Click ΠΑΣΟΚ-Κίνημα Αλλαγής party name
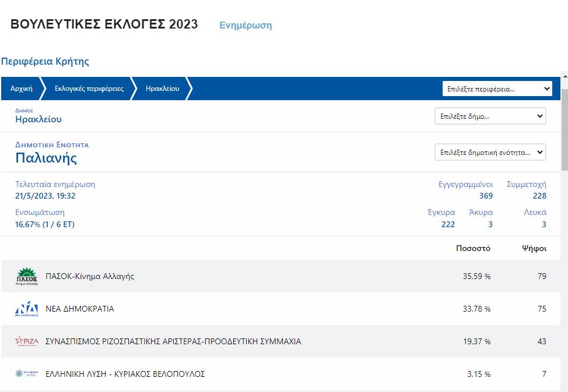 coord(90,276)
